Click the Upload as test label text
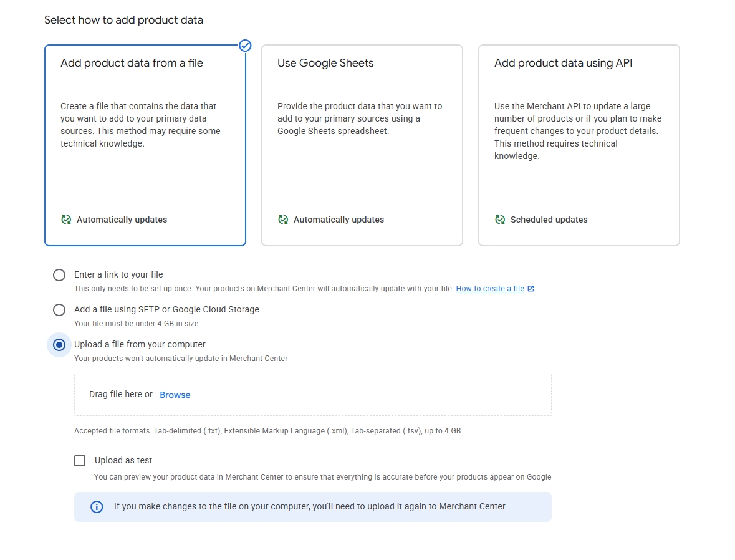Image resolution: width=735 pixels, height=560 pixels. (122, 460)
